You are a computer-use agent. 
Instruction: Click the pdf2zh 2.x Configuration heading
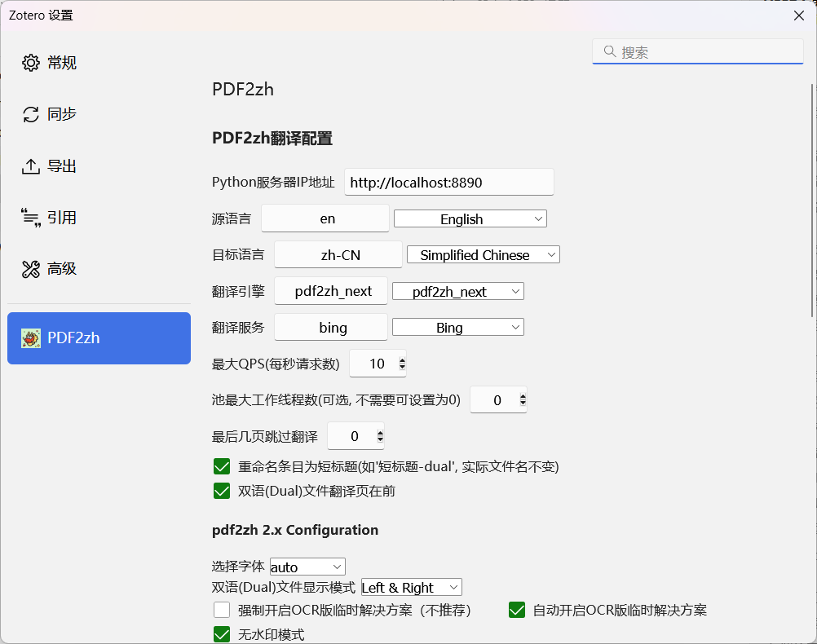coord(295,530)
